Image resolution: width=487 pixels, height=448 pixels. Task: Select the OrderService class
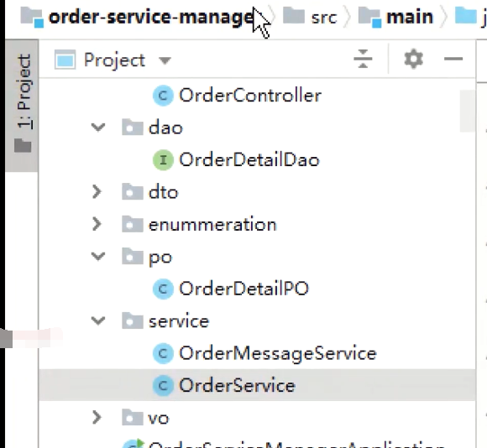(x=237, y=385)
